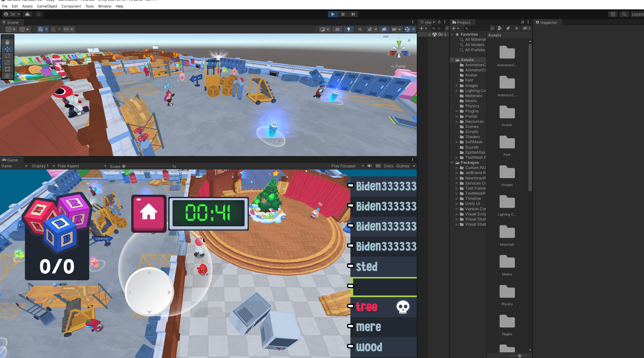The width and height of the screenshot is (644, 358).
Task: Toggle Persp projection label
Action: pos(398,66)
